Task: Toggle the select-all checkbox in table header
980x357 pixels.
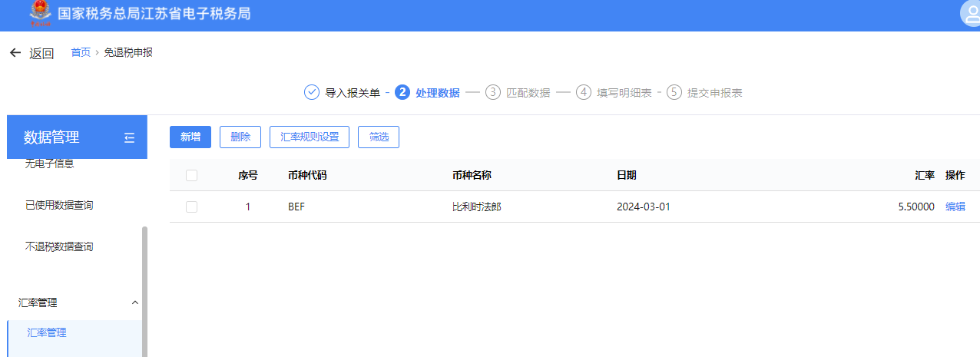Action: [192, 175]
